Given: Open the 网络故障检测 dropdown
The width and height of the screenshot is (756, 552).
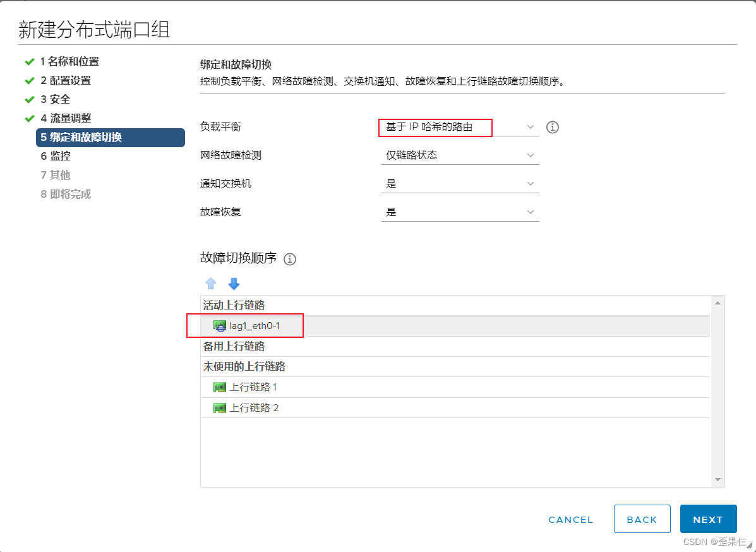Looking at the screenshot, I should [x=460, y=155].
